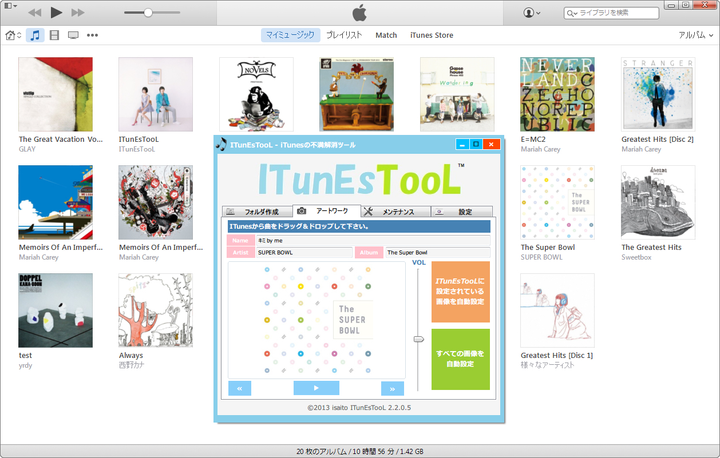Switch to the メンテナンス tab
Image resolution: width=720 pixels, height=458 pixels.
coord(396,212)
